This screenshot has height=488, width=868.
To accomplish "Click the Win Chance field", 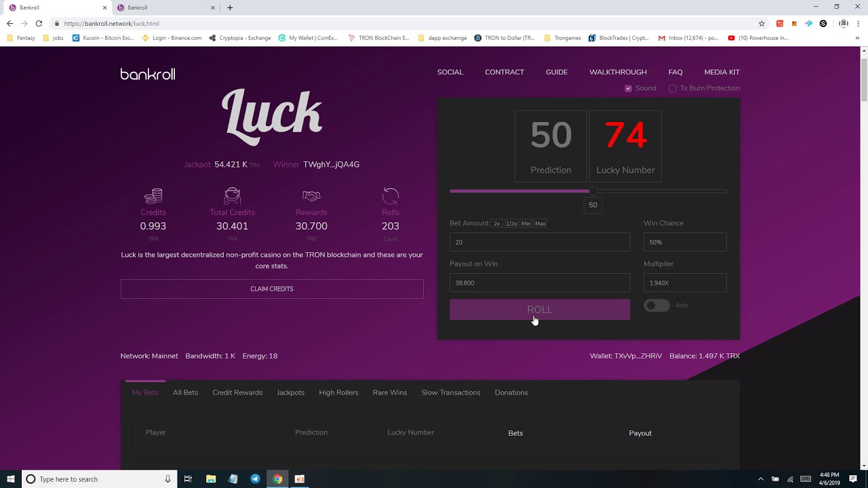I will click(685, 242).
